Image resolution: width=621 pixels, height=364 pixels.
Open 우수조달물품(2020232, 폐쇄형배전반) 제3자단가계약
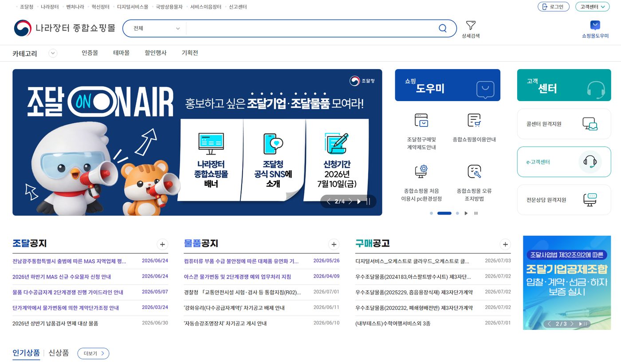click(x=414, y=308)
